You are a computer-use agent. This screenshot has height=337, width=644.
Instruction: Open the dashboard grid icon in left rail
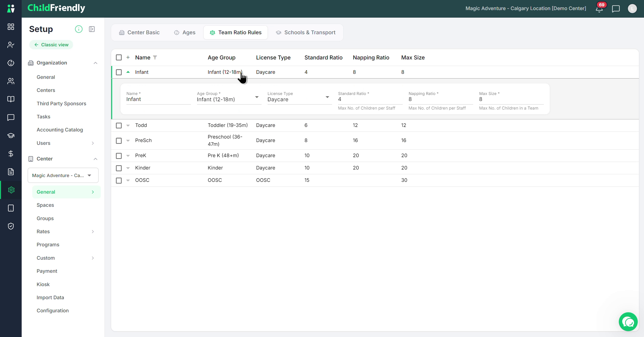tap(11, 27)
